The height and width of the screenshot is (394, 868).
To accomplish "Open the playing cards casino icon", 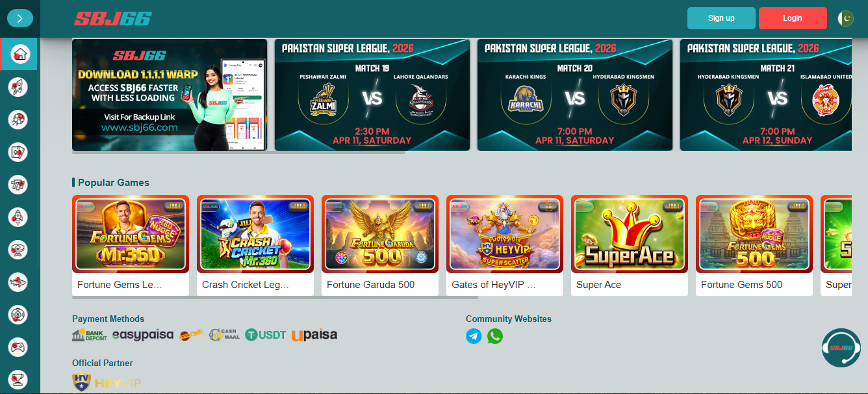I will [x=18, y=152].
